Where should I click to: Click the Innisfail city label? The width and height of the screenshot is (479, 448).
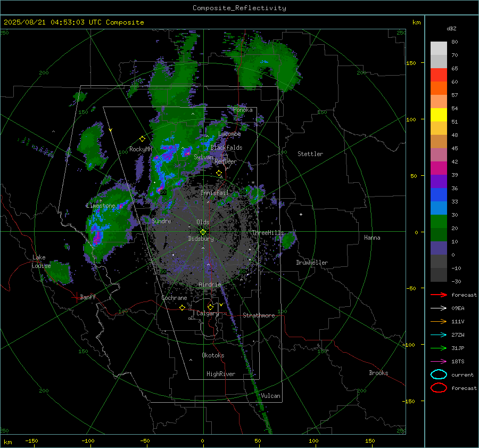coord(214,193)
